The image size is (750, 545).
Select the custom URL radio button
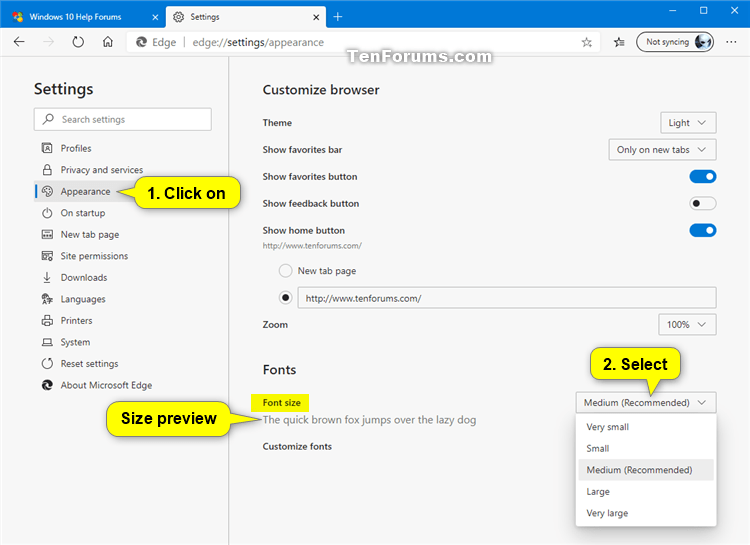point(286,298)
